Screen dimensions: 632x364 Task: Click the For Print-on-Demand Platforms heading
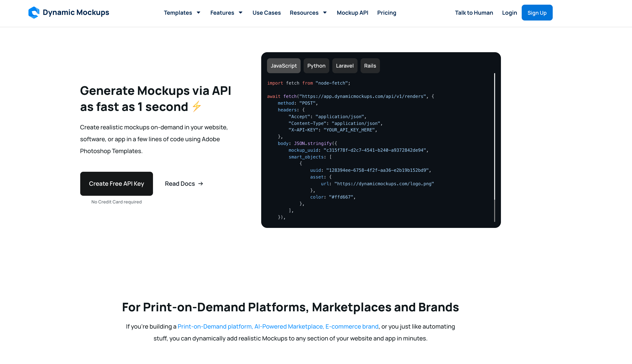[x=291, y=307]
